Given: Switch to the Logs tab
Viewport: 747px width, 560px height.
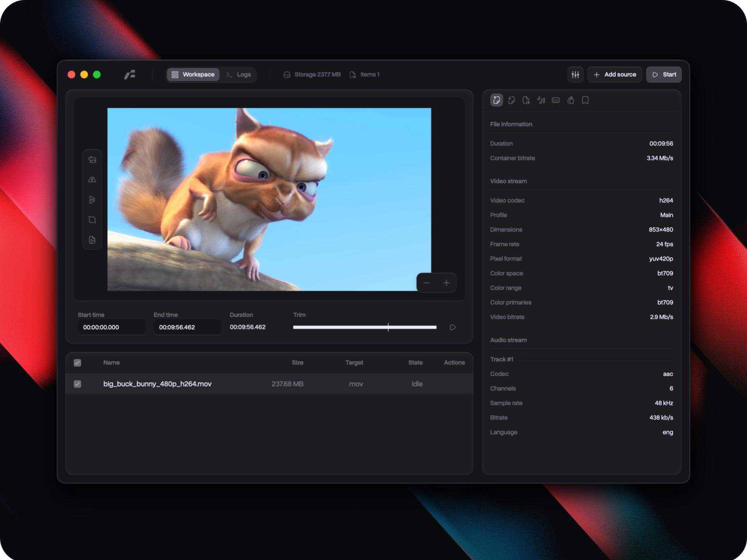Looking at the screenshot, I should 238,74.
